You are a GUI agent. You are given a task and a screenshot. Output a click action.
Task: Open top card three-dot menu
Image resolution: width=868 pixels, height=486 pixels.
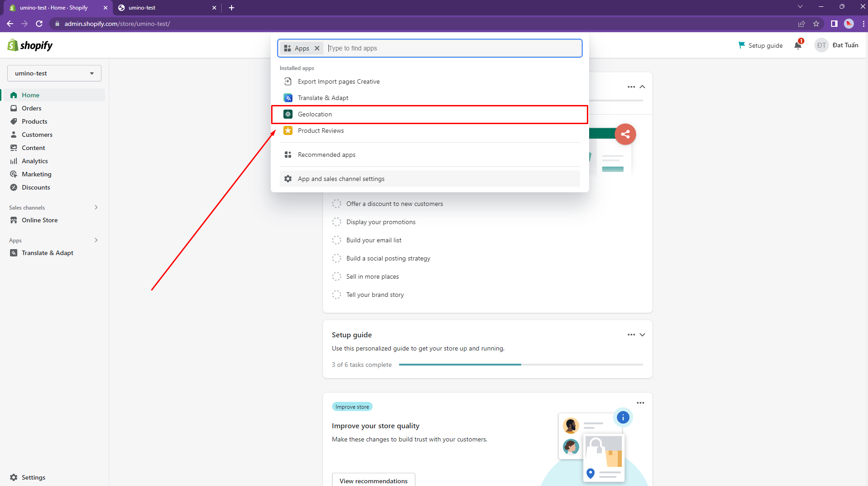point(631,87)
